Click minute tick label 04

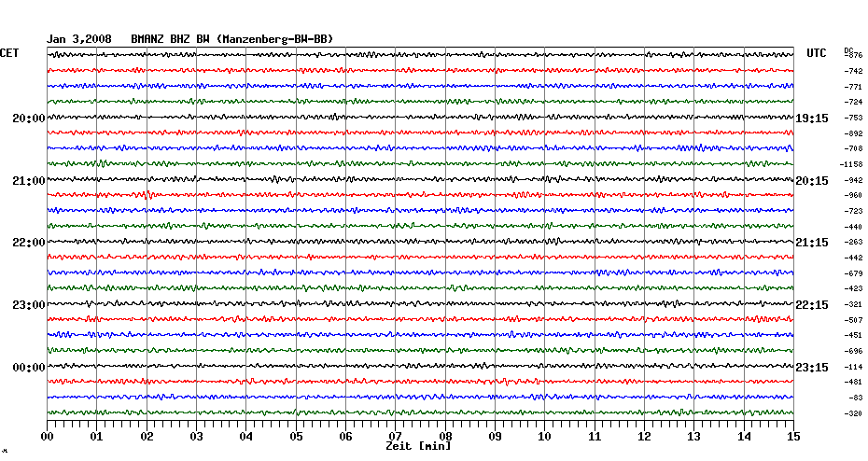pos(246,437)
